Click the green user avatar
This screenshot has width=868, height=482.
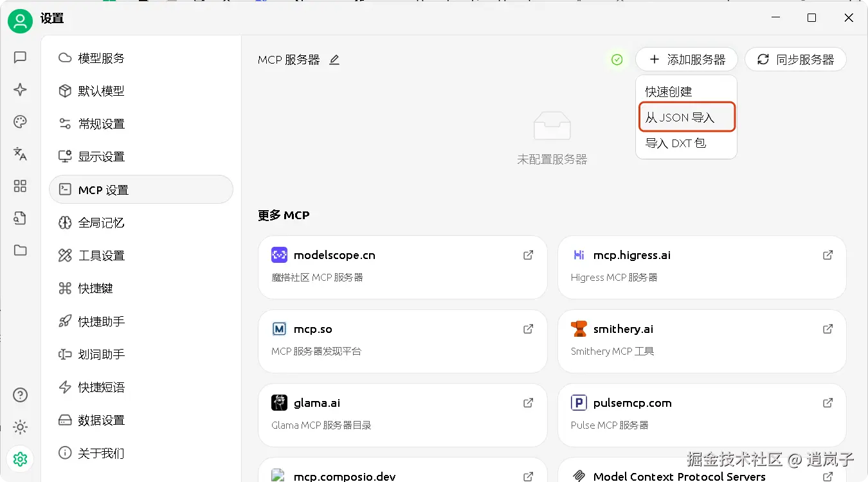21,21
